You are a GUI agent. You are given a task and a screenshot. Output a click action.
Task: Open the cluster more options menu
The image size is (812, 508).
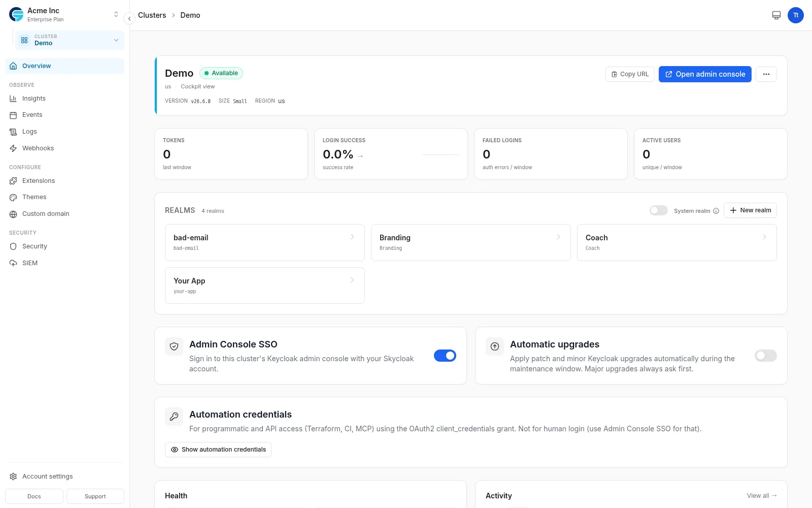tap(766, 74)
